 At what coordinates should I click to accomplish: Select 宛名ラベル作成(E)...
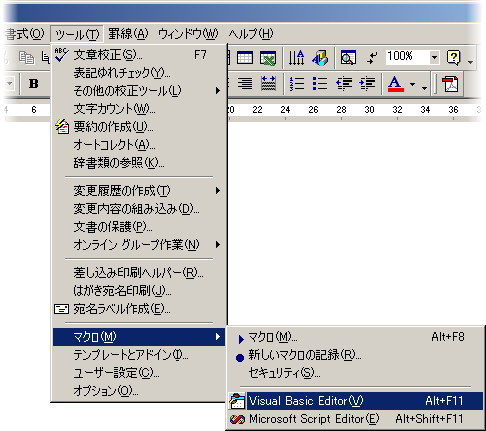pyautogui.click(x=139, y=309)
